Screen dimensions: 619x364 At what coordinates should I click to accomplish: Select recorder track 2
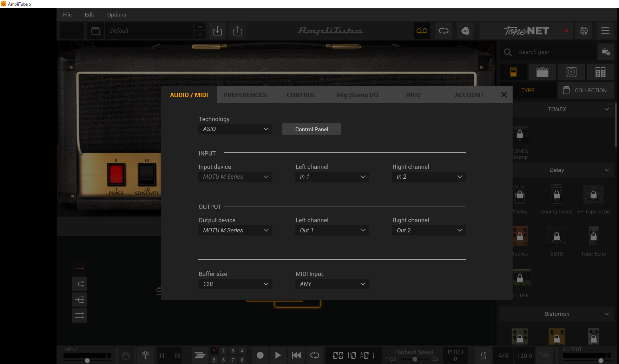[x=223, y=351]
